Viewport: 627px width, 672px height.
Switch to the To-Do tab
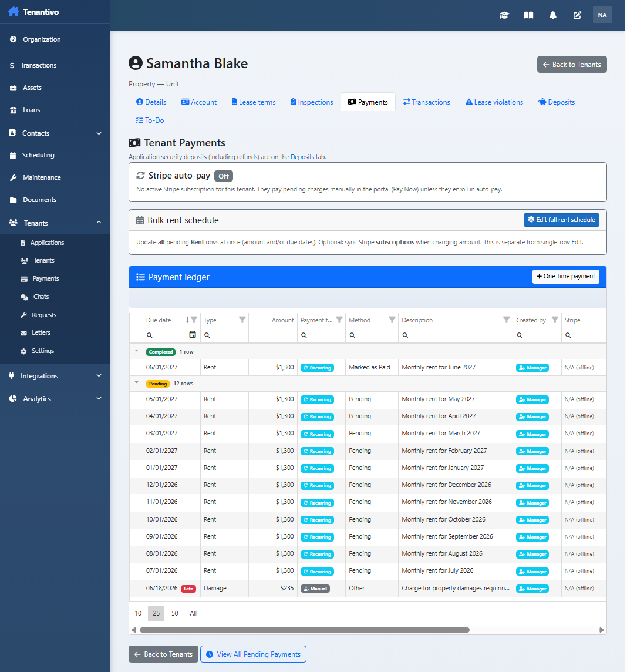(x=150, y=120)
